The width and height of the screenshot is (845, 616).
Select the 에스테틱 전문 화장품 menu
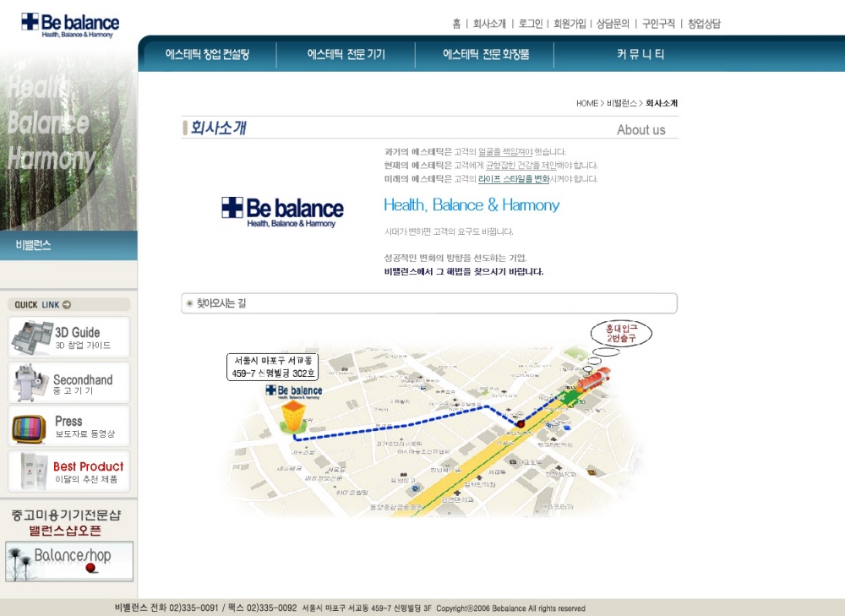click(x=486, y=55)
